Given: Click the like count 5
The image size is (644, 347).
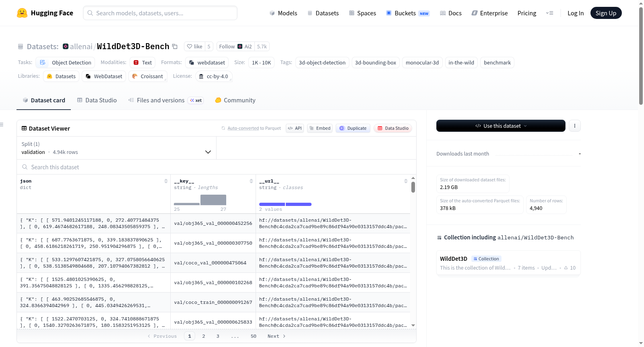Looking at the screenshot, I should 209,46.
